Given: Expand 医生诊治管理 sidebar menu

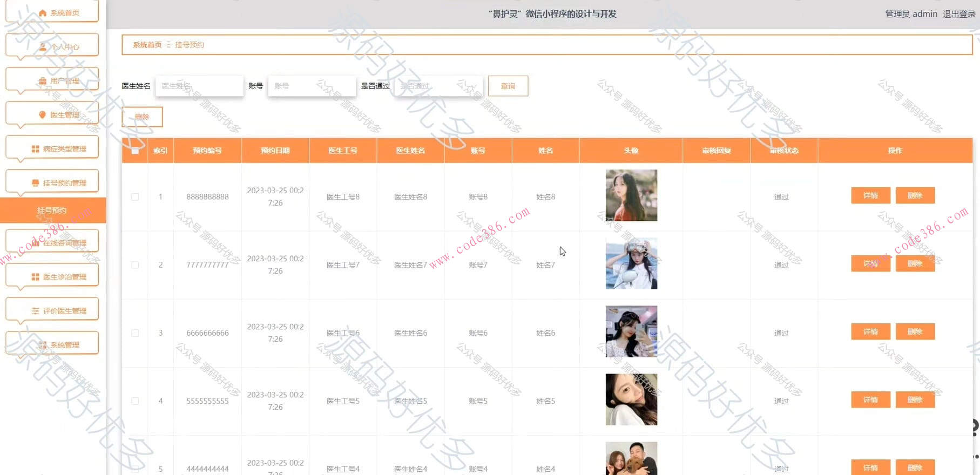Looking at the screenshot, I should pos(52,276).
